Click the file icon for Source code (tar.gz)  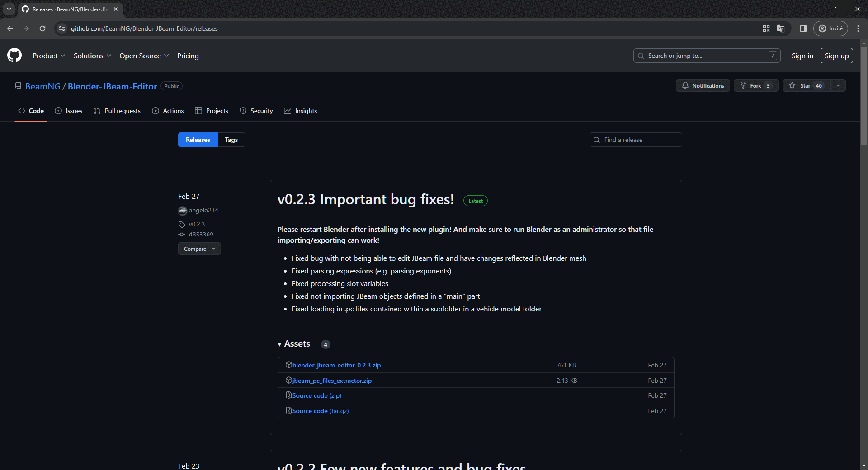288,410
